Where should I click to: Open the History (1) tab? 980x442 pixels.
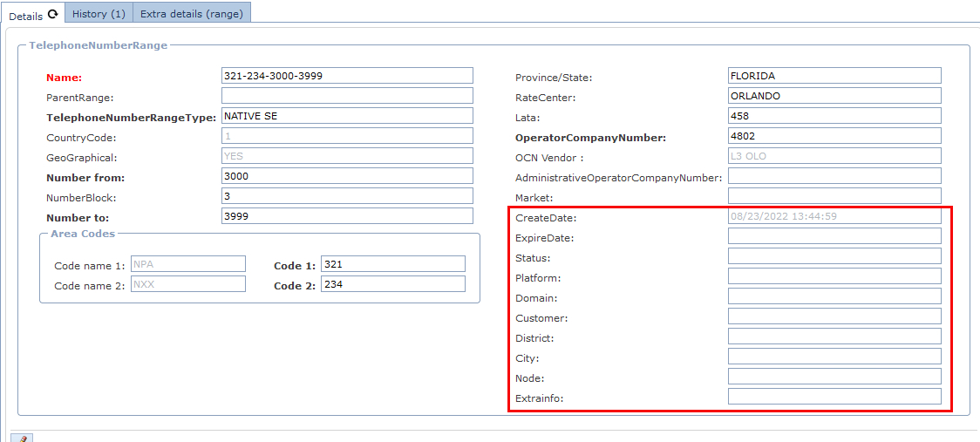[x=99, y=14]
